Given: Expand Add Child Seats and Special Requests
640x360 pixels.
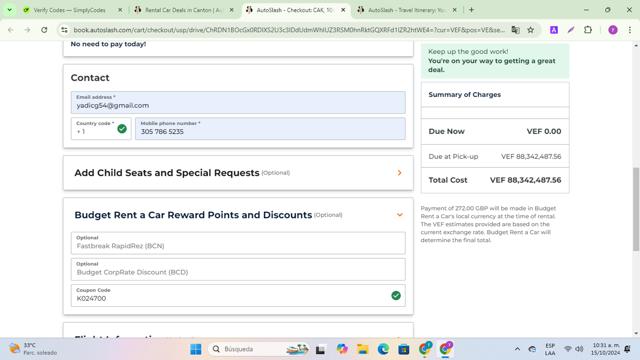Looking at the screenshot, I should coord(238,173).
